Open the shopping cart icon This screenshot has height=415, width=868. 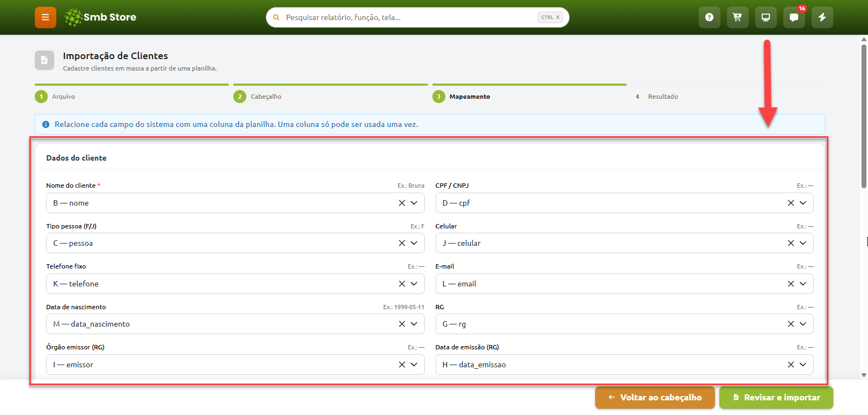click(737, 17)
